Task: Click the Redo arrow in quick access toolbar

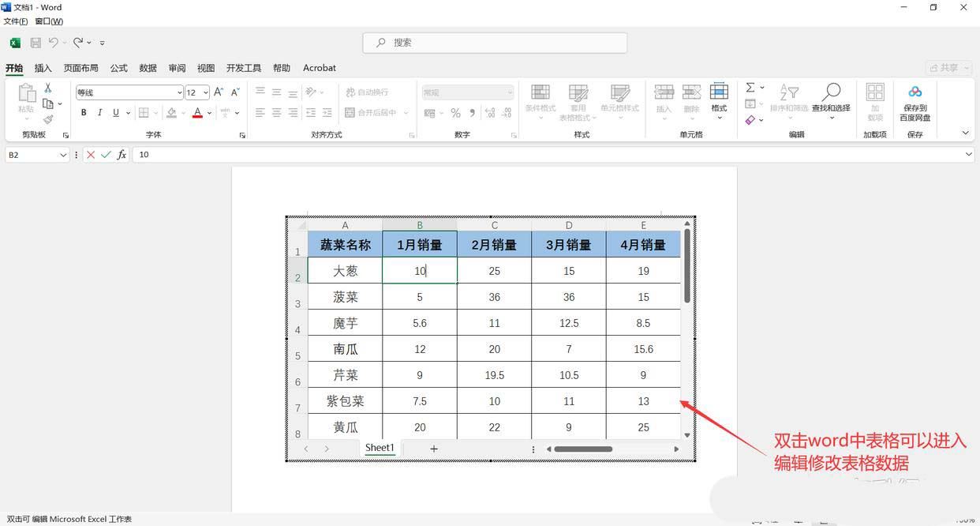Action: [78, 42]
